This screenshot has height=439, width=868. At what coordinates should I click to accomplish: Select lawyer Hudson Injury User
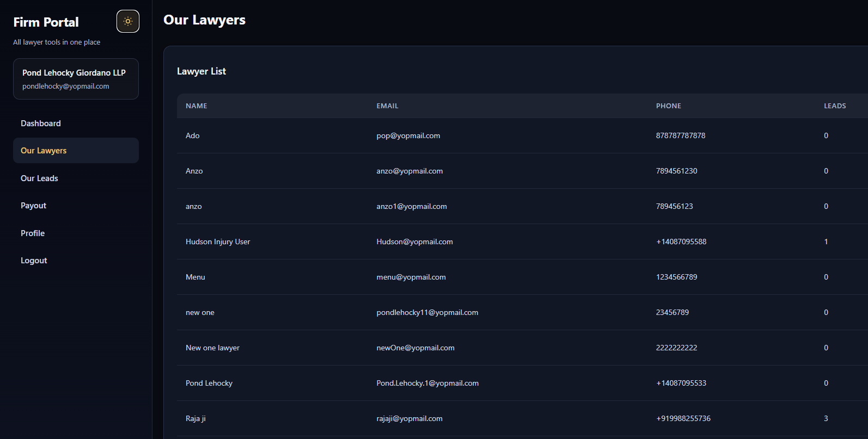click(218, 242)
